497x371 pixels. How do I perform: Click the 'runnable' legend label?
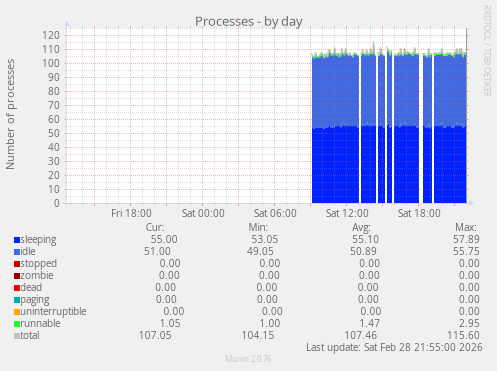point(40,323)
